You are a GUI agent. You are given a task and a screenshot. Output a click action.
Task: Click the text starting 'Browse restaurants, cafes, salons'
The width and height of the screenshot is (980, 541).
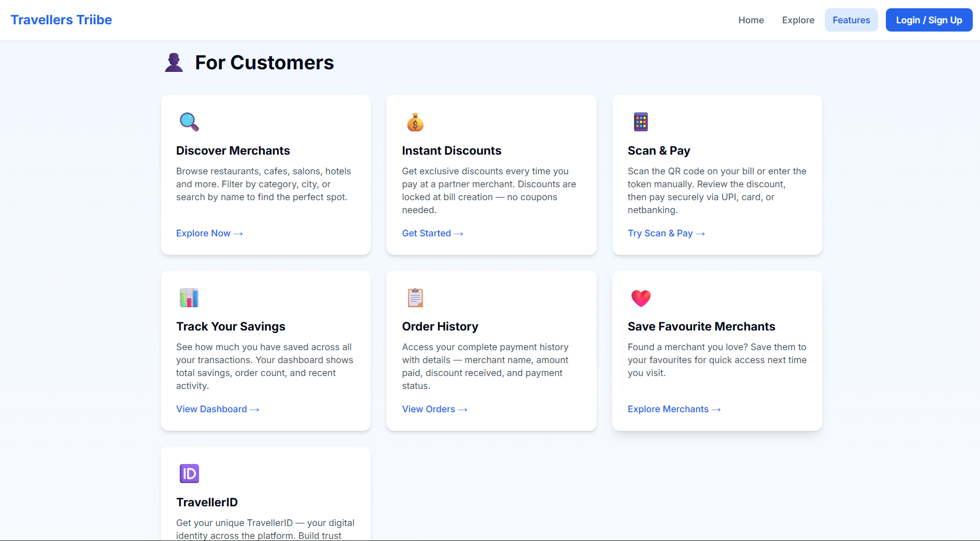(264, 184)
